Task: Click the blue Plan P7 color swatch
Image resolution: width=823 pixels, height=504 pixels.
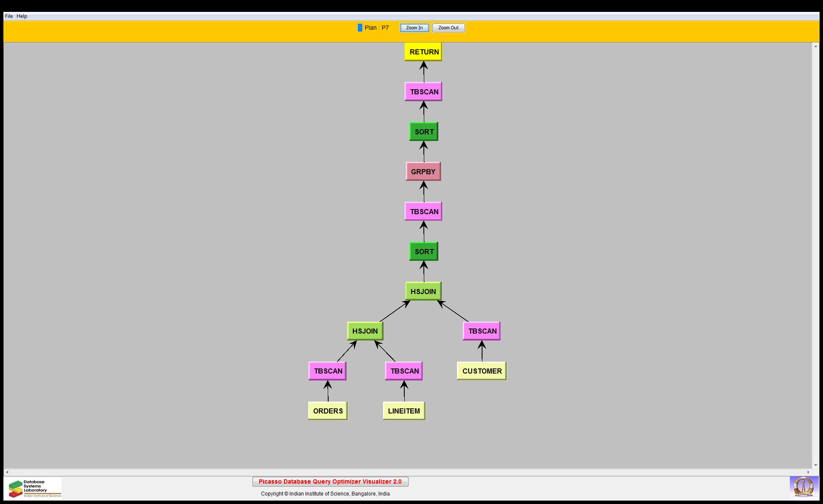Action: 360,28
